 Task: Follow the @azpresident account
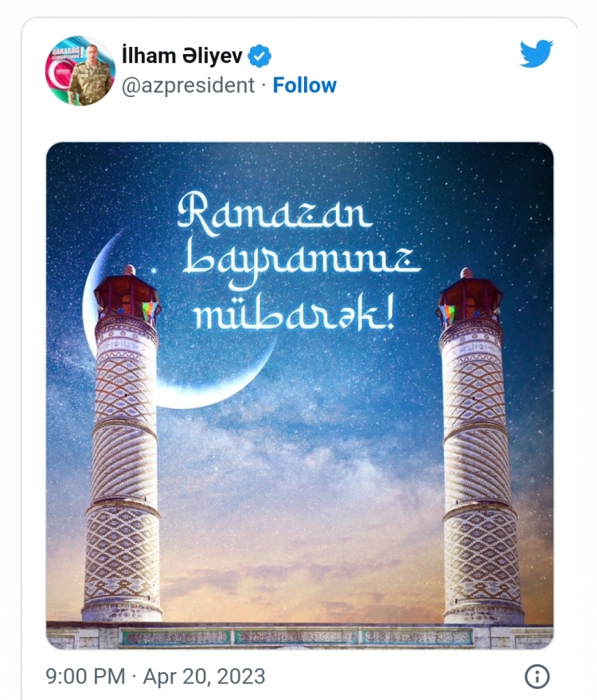coord(304,85)
